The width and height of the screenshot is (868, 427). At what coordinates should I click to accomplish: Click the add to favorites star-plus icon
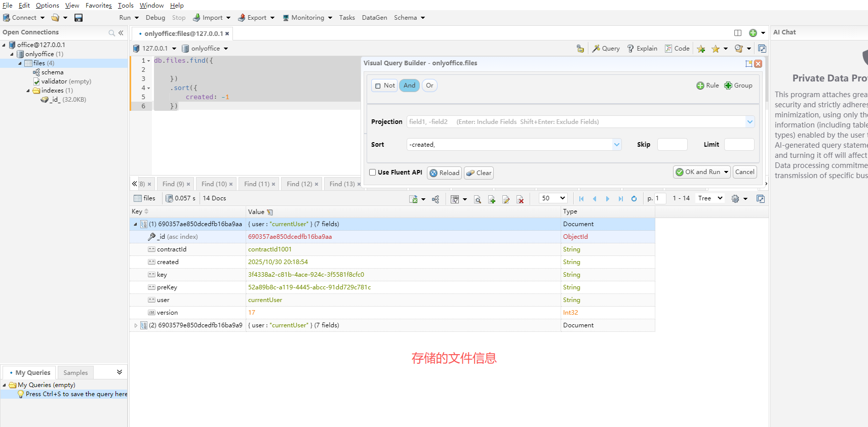[x=701, y=49]
